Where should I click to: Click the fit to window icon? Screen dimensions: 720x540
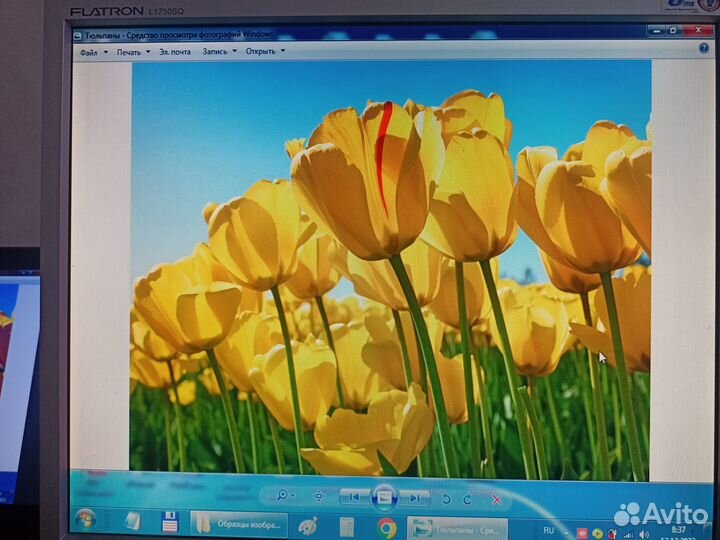point(319,496)
